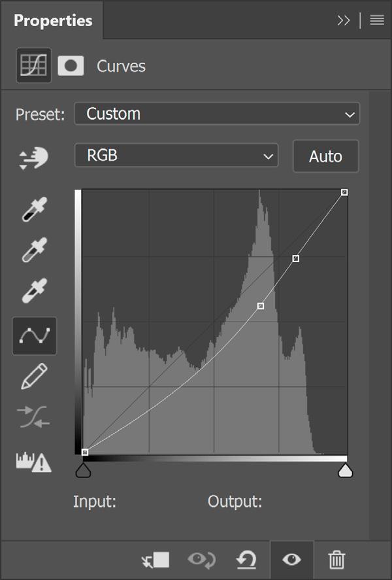The width and height of the screenshot is (392, 580).
Task: Open the RGB channel dropdown
Action: tap(176, 156)
